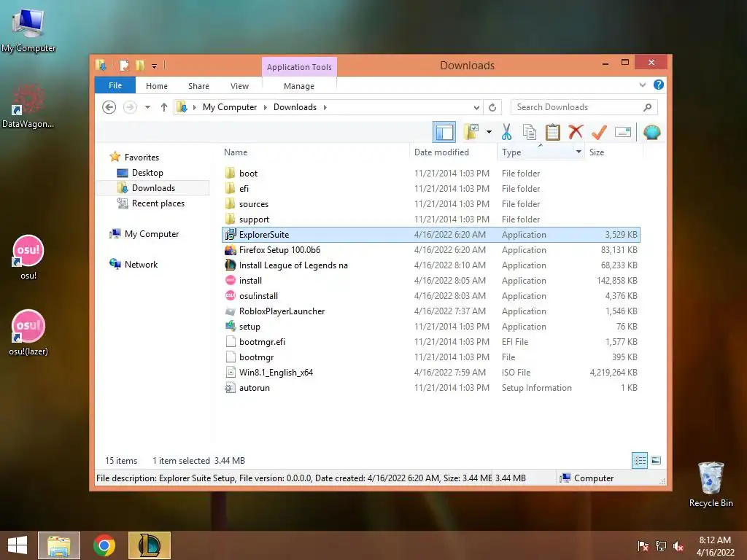
Task: Click the email envelope toolbar icon
Action: pos(623,132)
